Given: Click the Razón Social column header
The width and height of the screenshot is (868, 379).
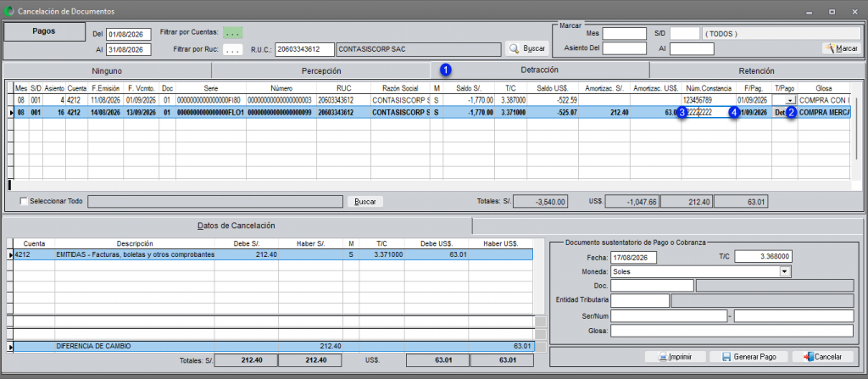Looking at the screenshot, I should (400, 88).
